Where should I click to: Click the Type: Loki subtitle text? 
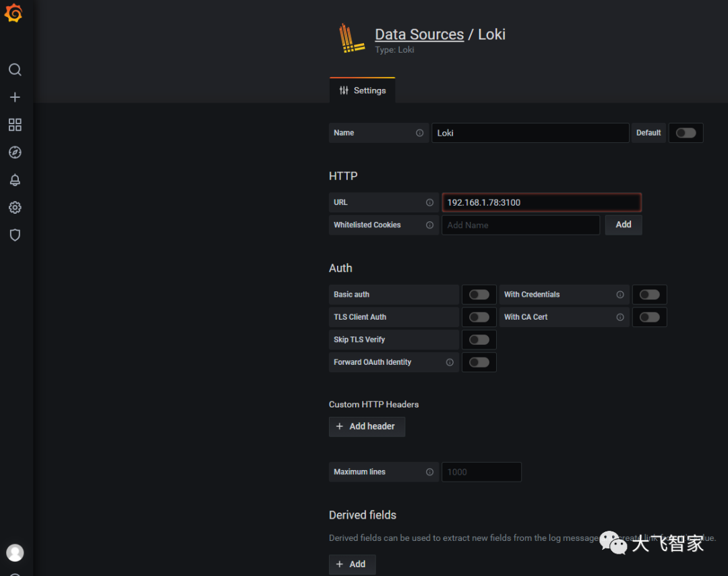pos(394,50)
